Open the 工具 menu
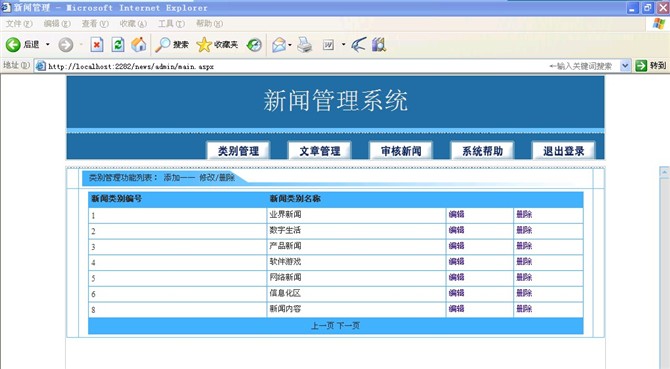Viewport: 670px width, 369px height. pos(171,23)
